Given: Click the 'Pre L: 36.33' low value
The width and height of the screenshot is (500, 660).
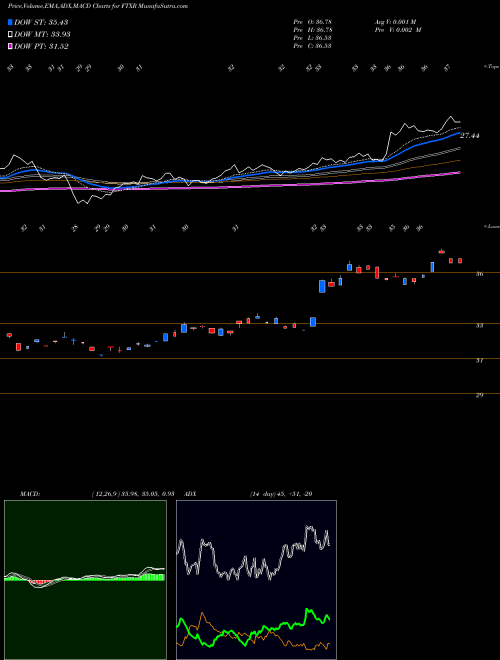Looking at the screenshot, I should pos(312,38).
